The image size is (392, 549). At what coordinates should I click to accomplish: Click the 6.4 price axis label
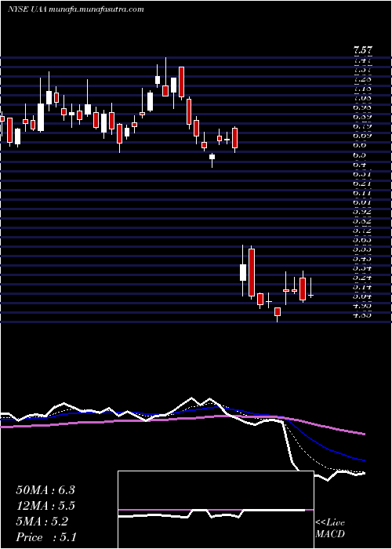(x=360, y=164)
